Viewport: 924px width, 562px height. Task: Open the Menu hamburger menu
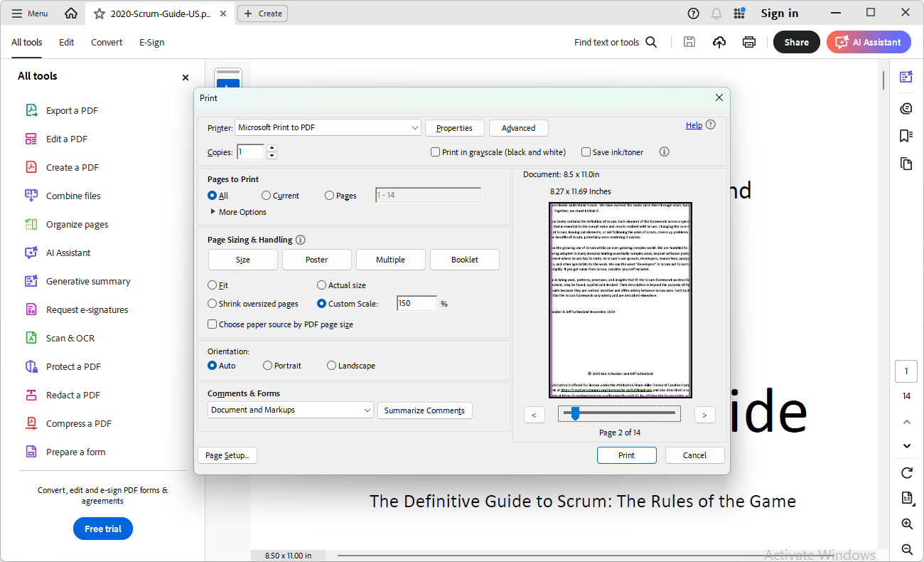coord(30,14)
